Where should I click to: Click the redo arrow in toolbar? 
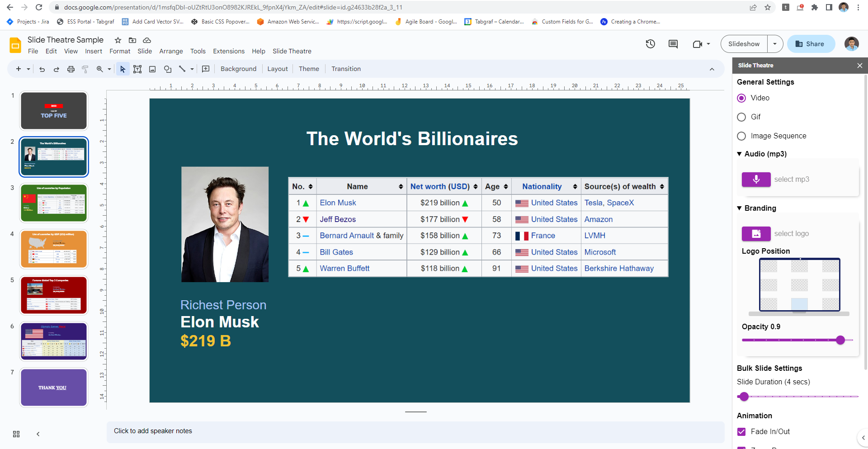point(57,69)
